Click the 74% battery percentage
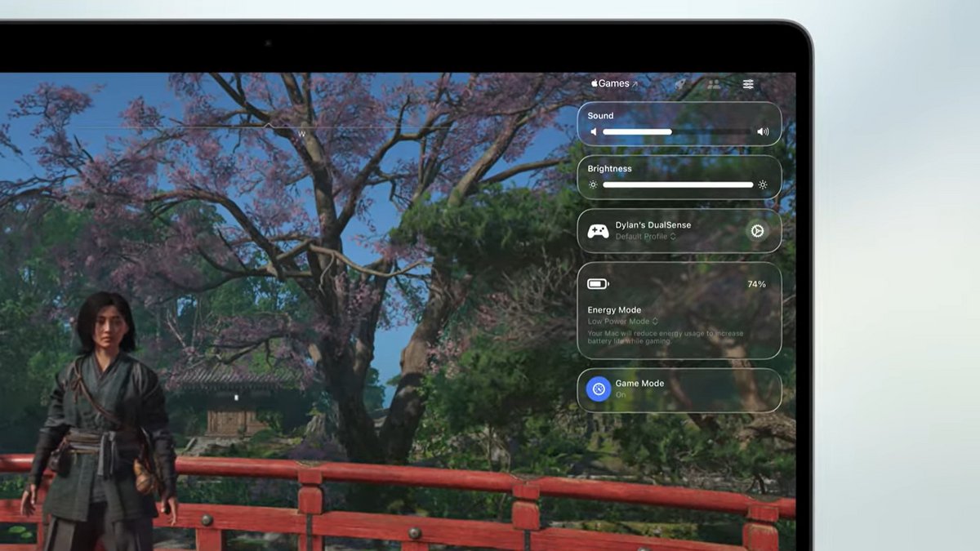 (x=756, y=284)
